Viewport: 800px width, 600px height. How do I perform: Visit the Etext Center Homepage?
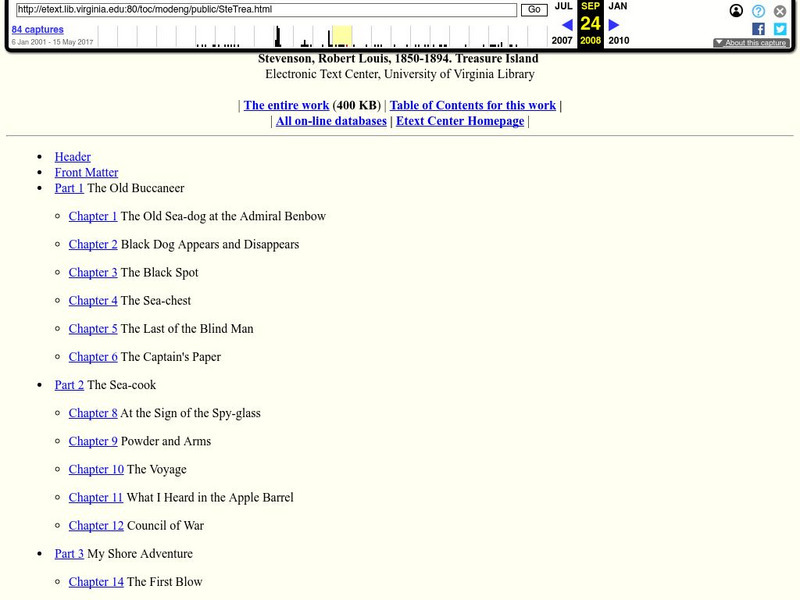(x=460, y=120)
